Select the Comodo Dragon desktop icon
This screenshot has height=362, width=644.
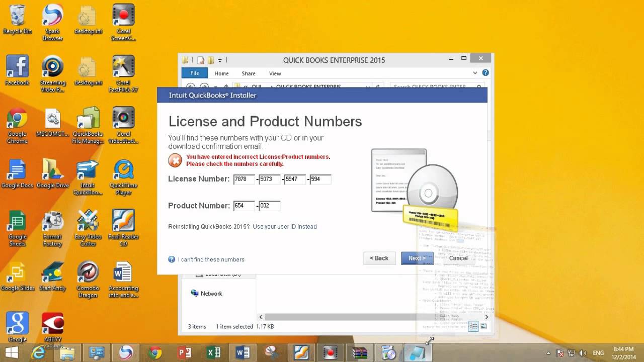[88, 280]
